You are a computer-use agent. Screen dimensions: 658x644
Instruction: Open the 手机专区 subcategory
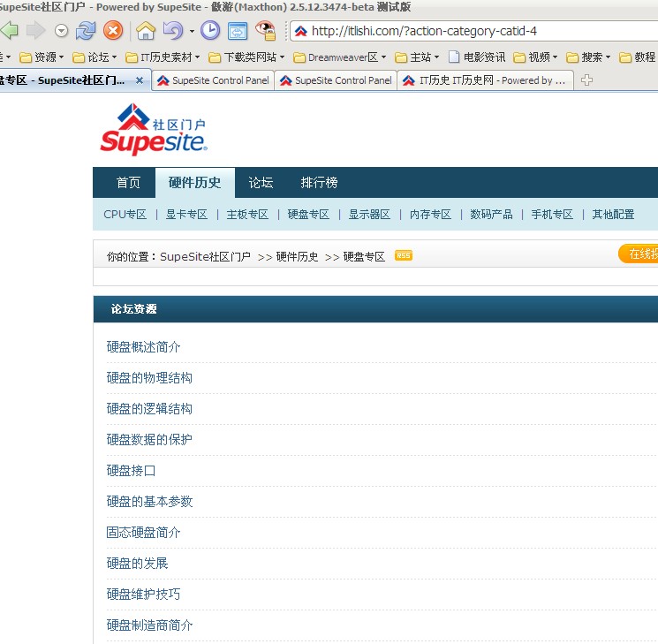coord(552,215)
